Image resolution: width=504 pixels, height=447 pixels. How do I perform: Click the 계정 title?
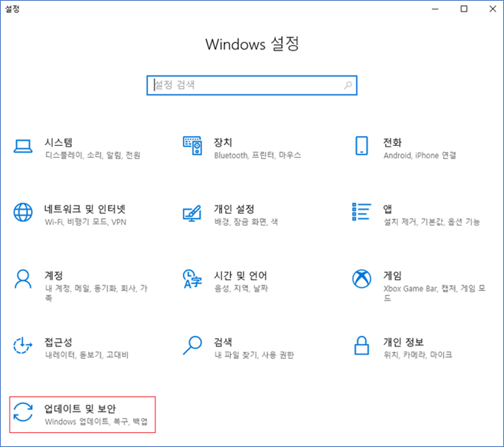coord(53,275)
